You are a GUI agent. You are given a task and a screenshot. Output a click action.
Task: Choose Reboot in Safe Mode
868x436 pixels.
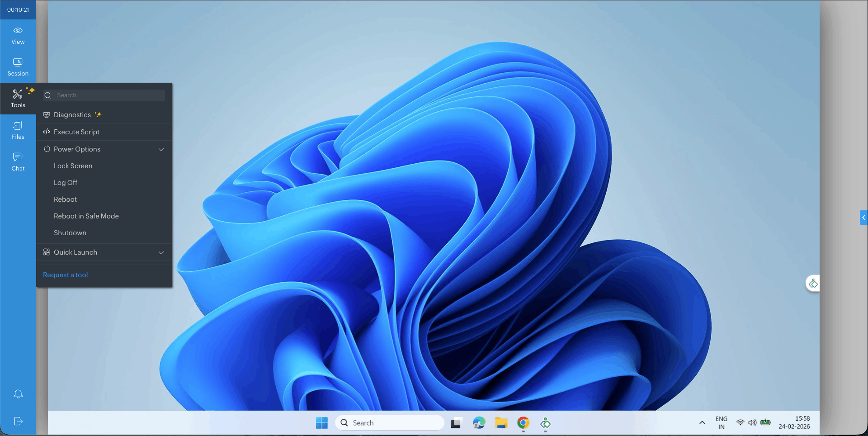[86, 216]
